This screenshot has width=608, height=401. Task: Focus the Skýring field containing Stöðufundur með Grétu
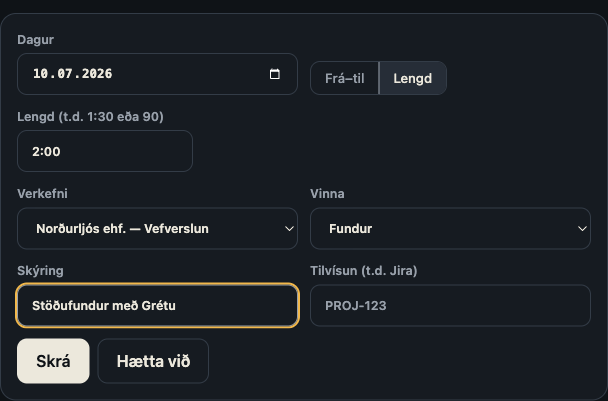pos(157,306)
